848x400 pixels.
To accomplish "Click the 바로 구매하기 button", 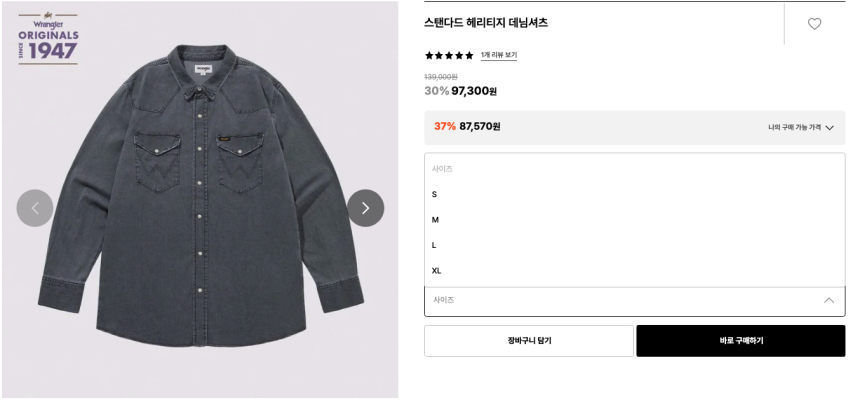I will 740,341.
